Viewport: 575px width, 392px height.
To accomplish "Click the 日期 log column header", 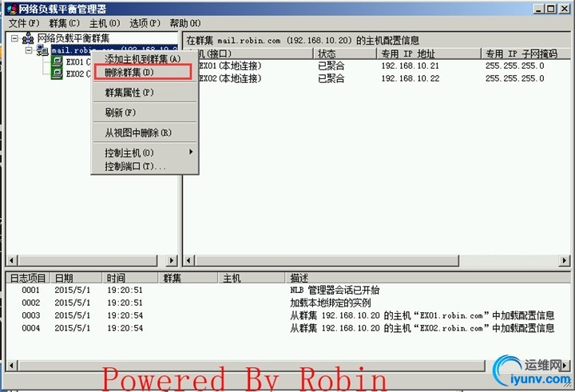I will point(76,278).
